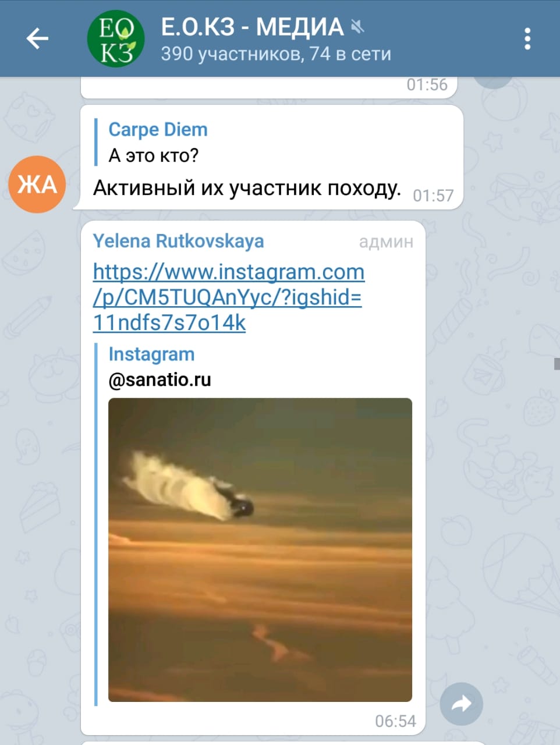Open Е.О.КЗ - МЕДИА group info title

tap(253, 27)
